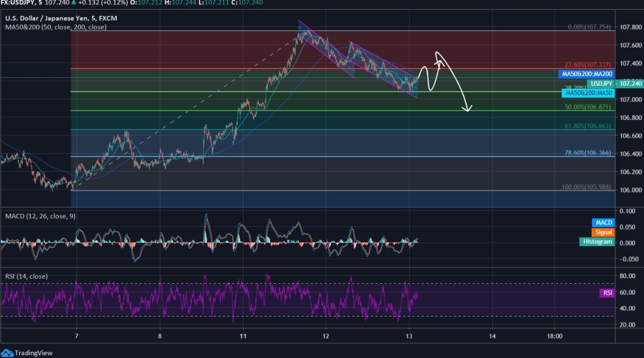Open the MA50&200 indicator legend

[x=55, y=27]
